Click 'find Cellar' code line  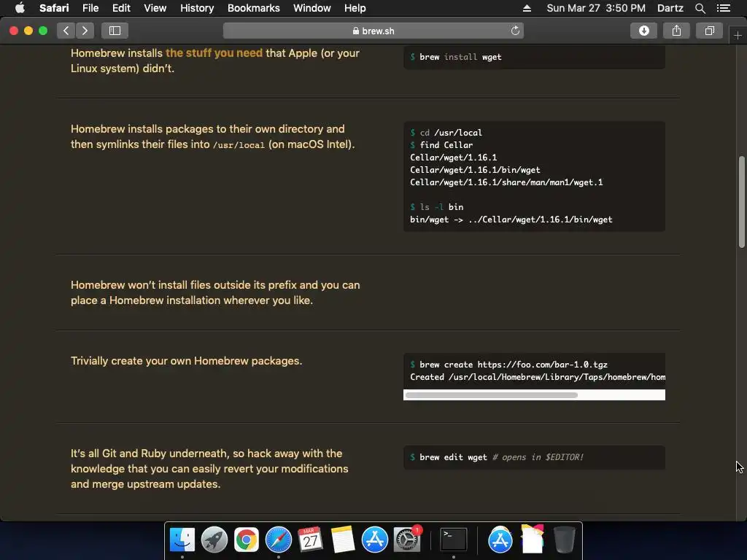(x=441, y=145)
